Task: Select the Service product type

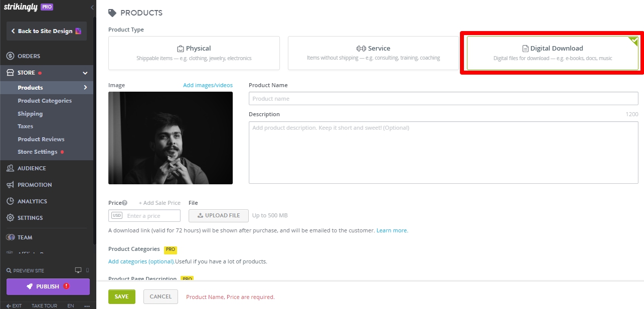Action: (x=373, y=53)
